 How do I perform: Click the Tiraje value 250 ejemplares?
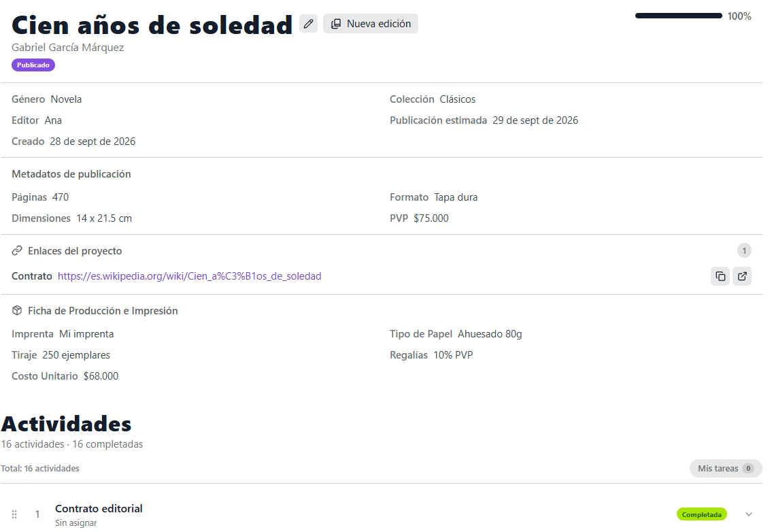(x=76, y=355)
